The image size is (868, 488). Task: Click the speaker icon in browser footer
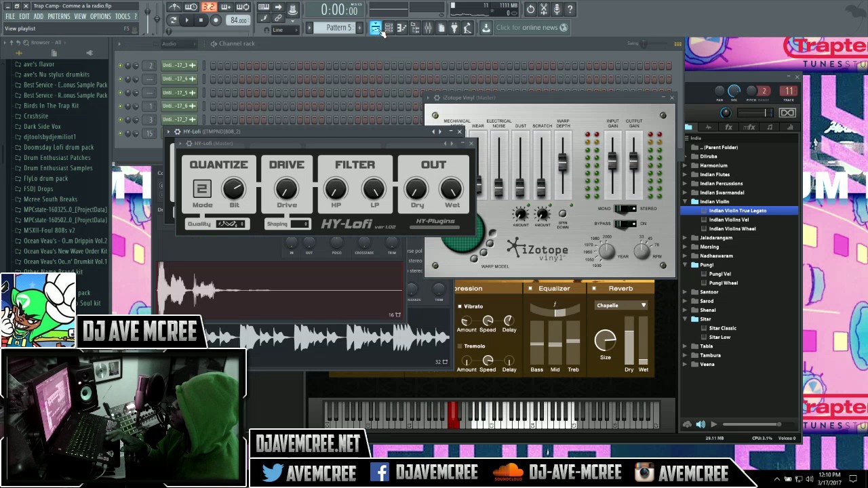[701, 424]
